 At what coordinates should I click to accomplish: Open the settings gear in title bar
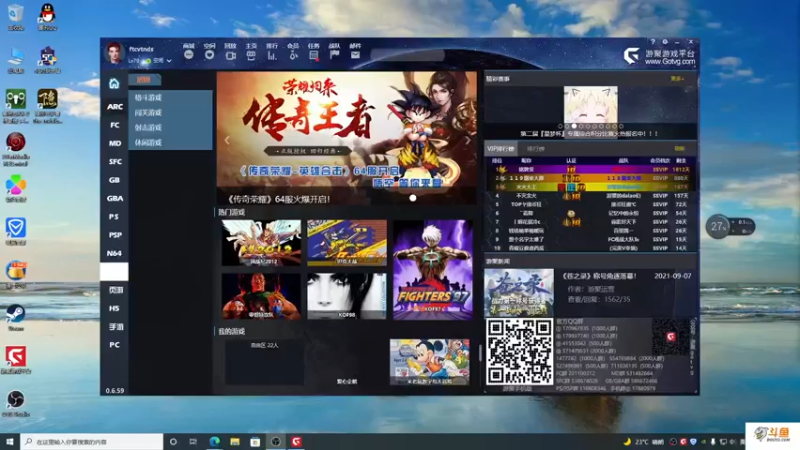[x=665, y=42]
